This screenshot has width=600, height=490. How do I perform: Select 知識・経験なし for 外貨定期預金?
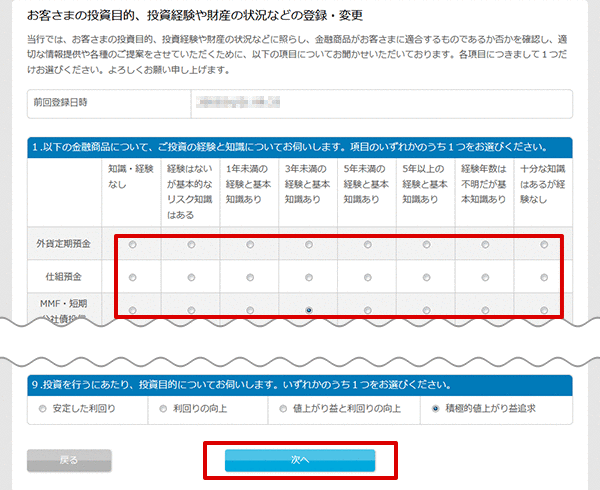(x=132, y=244)
